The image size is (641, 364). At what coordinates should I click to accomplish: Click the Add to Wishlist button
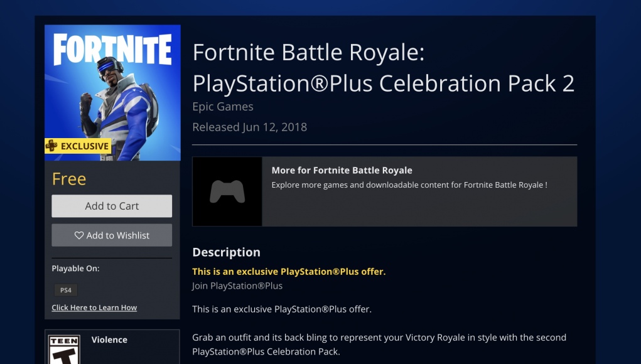(x=112, y=235)
